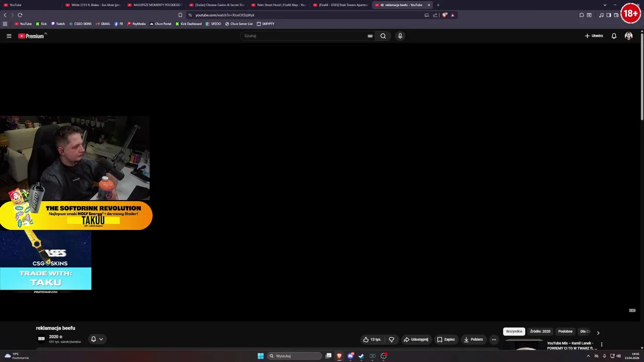644x362 pixels.
Task: Switch to Chinese Casino Trailer tab
Action: click(217, 5)
